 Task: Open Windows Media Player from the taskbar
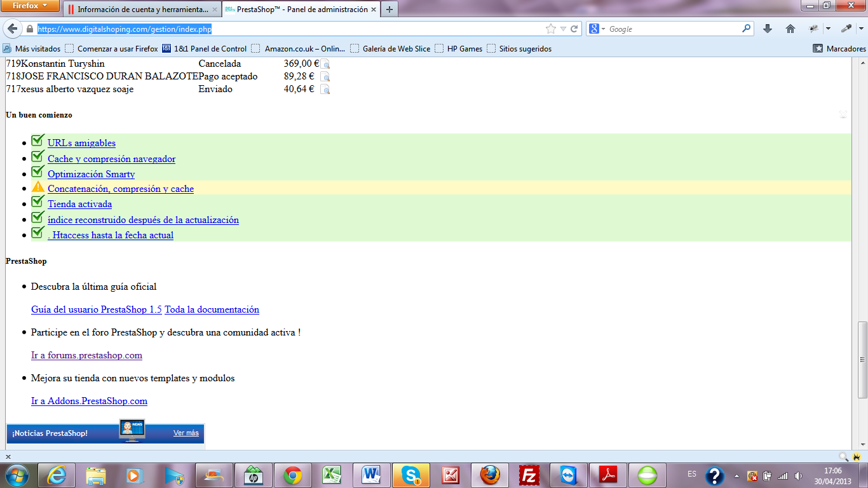pyautogui.click(x=135, y=475)
